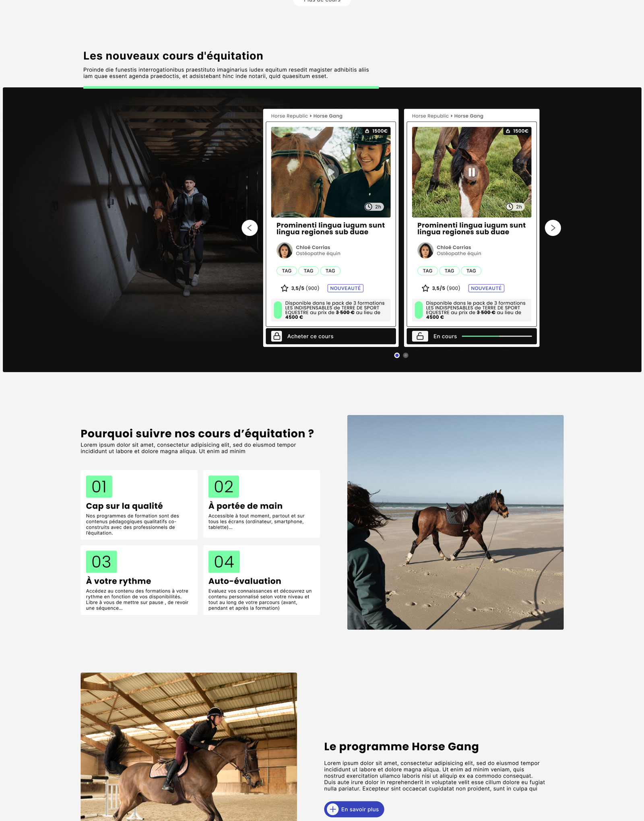Click the unlocked padlock beside En cours

(x=420, y=336)
